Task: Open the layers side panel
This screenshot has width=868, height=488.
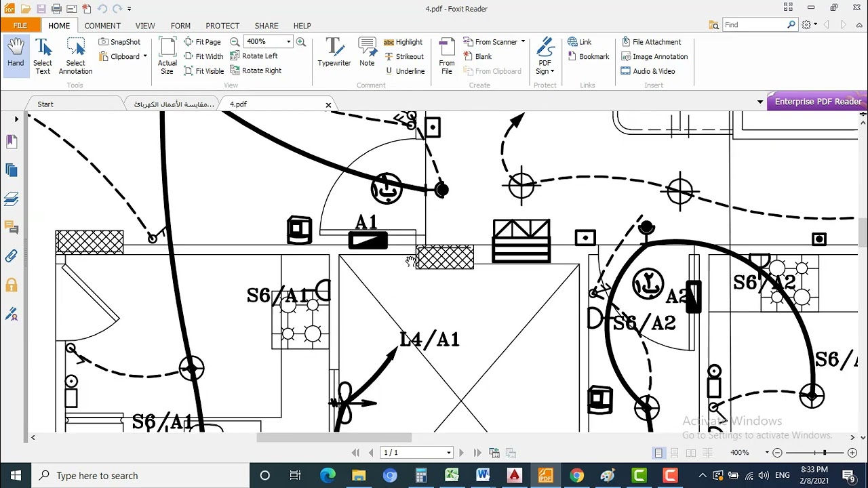Action: [11, 199]
